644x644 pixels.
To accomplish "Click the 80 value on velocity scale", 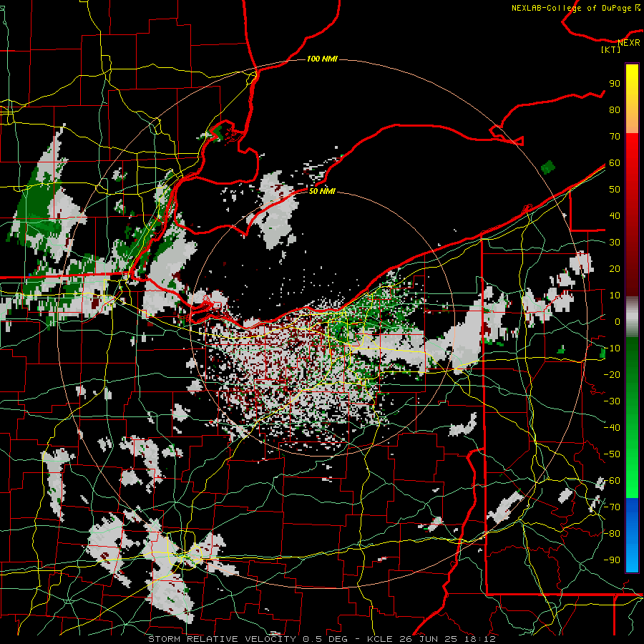I will coord(615,109).
